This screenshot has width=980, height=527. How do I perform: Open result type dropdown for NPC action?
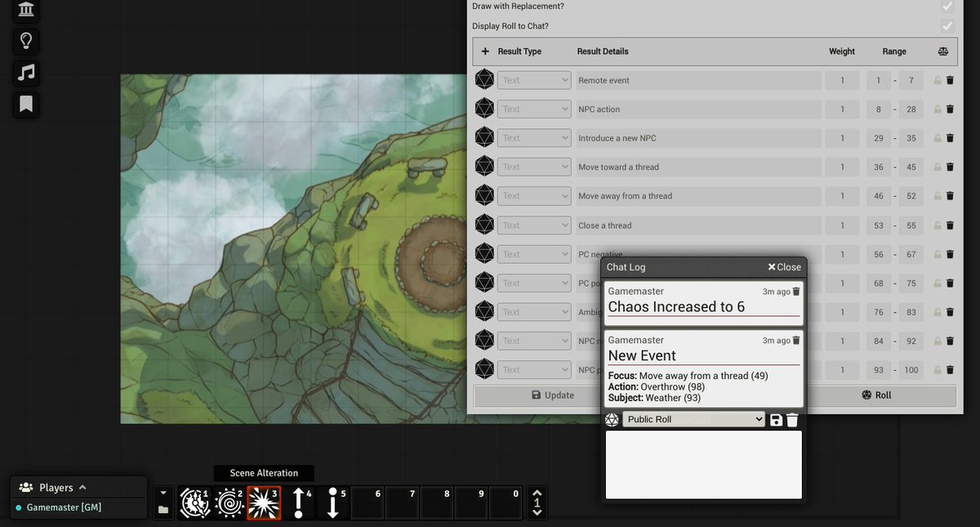(x=534, y=109)
